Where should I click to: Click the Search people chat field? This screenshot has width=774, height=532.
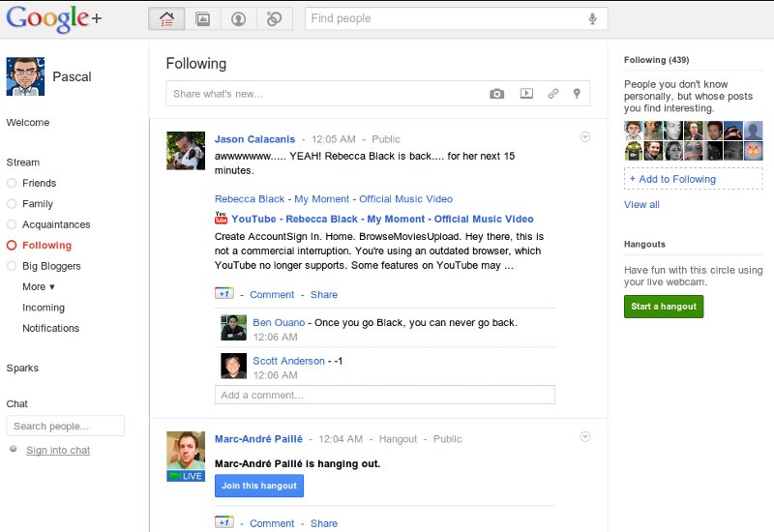tap(65, 426)
